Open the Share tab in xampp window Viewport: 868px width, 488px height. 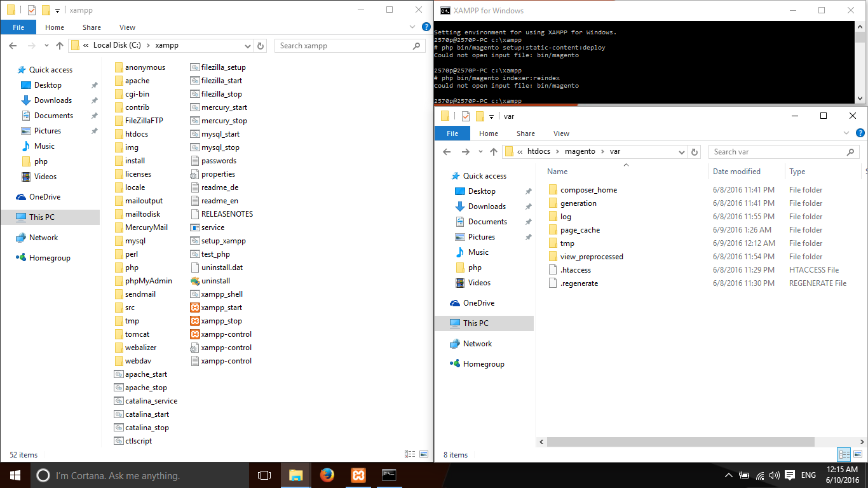[x=92, y=27]
